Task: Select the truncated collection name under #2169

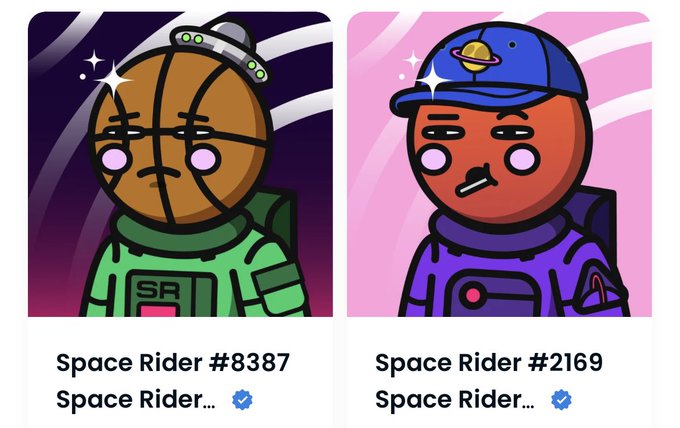Action: 454,399
